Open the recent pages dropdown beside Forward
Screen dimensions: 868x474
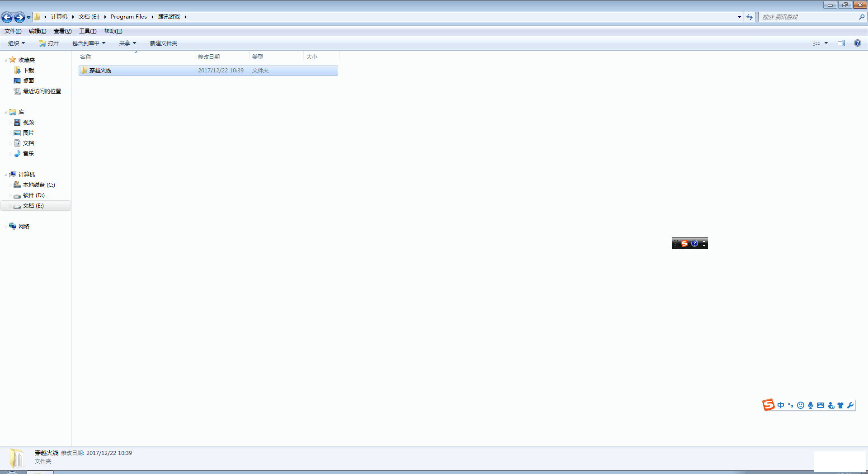pos(28,17)
